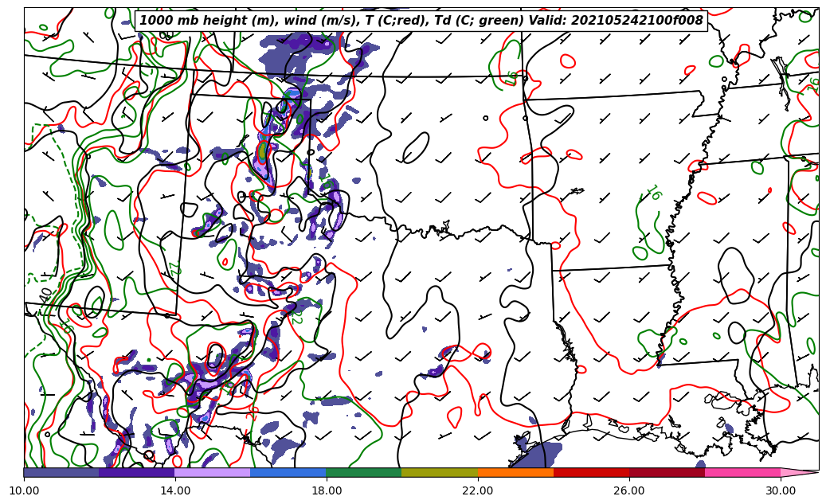Click the pale pink colorbar overflow arrow
826x504 pixels.
(x=799, y=472)
